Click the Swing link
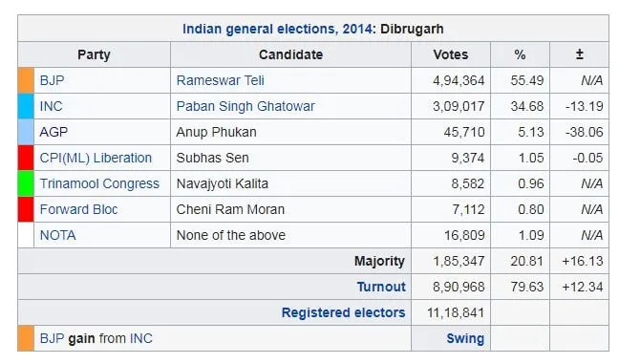The width and height of the screenshot is (619, 364). [465, 339]
